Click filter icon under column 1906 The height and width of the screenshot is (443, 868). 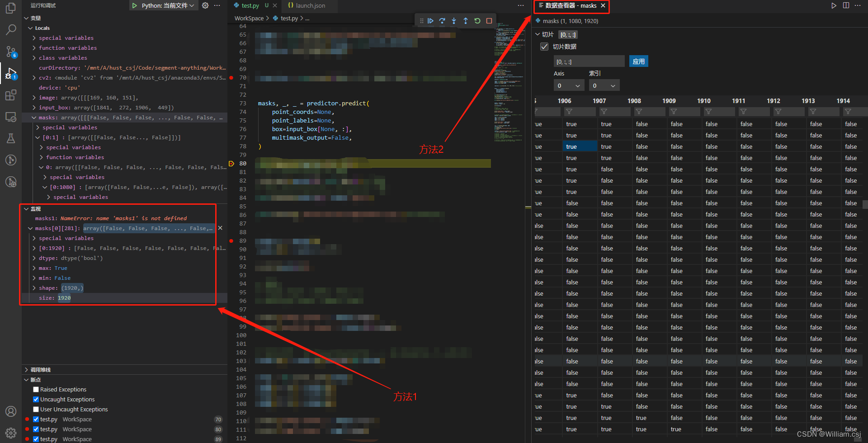coord(569,112)
